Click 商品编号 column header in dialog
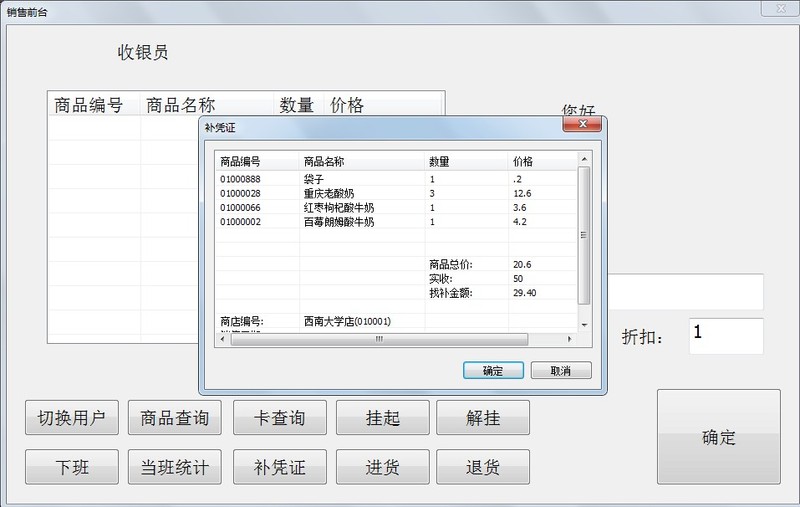The image size is (800, 507). [x=257, y=162]
